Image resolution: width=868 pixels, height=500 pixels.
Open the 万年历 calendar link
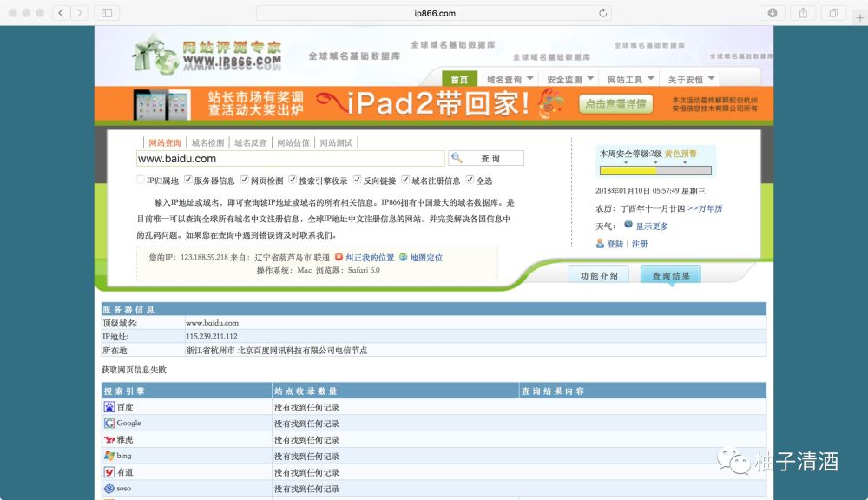pyautogui.click(x=705, y=208)
